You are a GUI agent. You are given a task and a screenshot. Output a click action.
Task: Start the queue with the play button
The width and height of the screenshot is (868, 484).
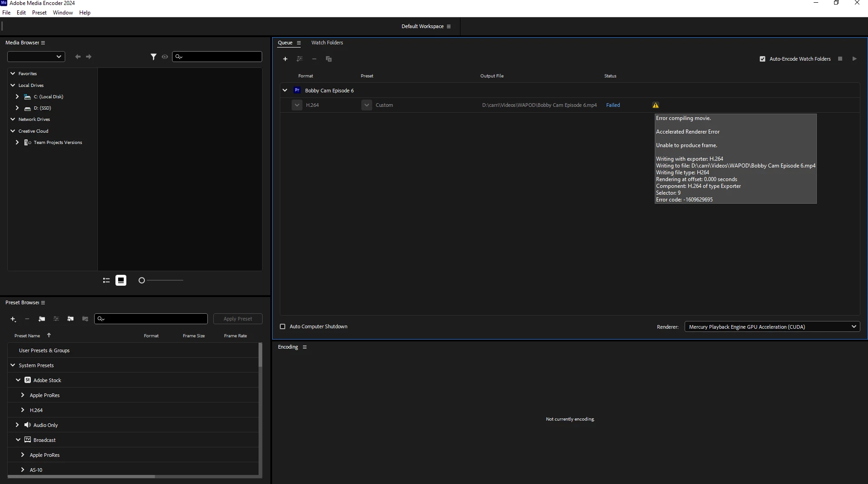(x=854, y=58)
